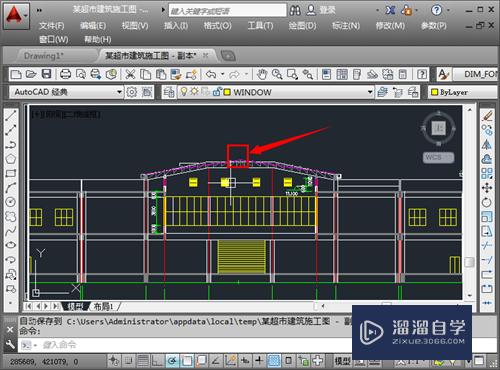Switch to the 布局1 layout tab
500x370 pixels.
pyautogui.click(x=103, y=306)
